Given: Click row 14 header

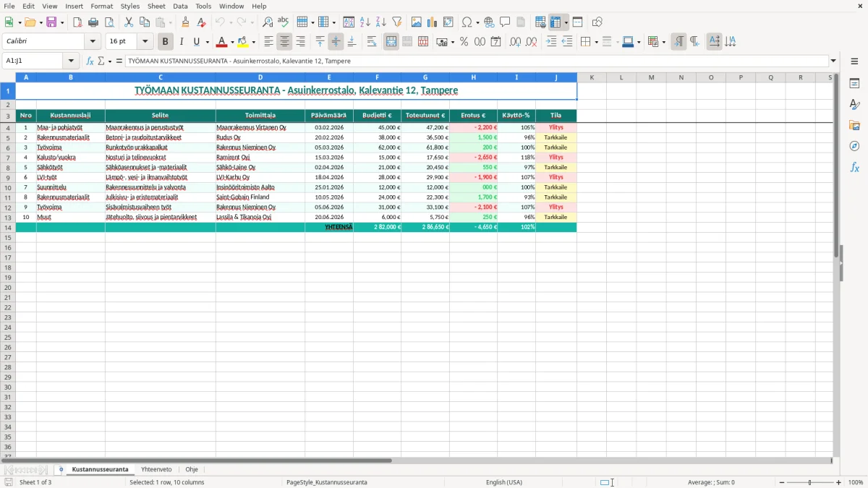Looking at the screenshot, I should click(7, 227).
